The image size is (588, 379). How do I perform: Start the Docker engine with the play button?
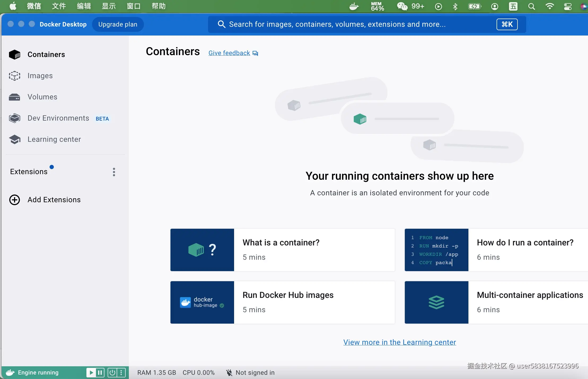91,373
